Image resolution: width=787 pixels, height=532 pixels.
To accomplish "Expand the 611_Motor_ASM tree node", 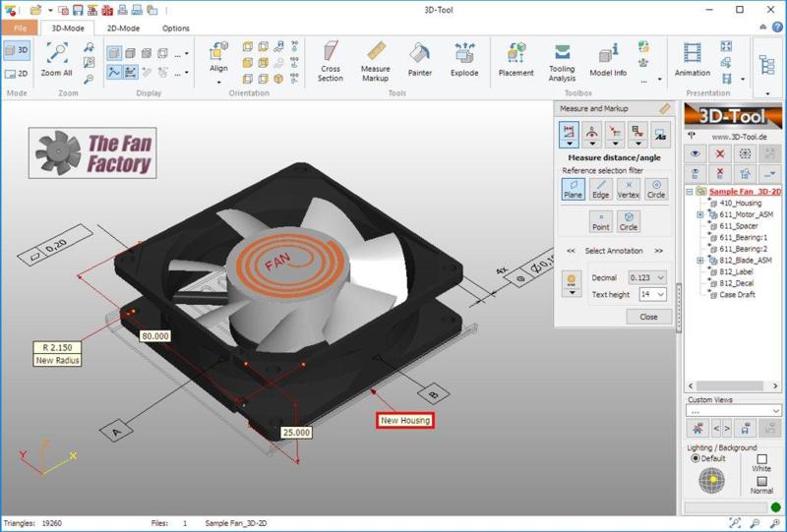I will (x=700, y=214).
